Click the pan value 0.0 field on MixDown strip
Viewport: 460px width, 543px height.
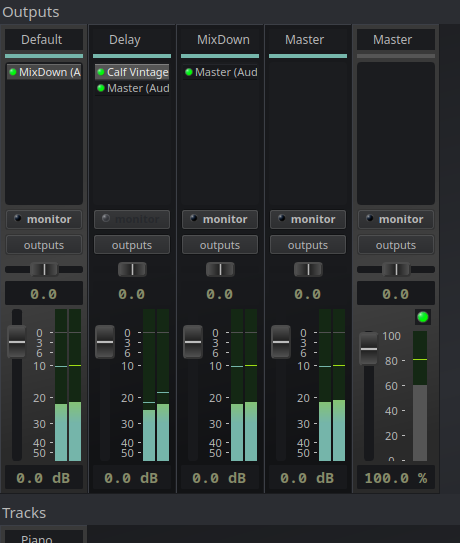pyautogui.click(x=220, y=294)
